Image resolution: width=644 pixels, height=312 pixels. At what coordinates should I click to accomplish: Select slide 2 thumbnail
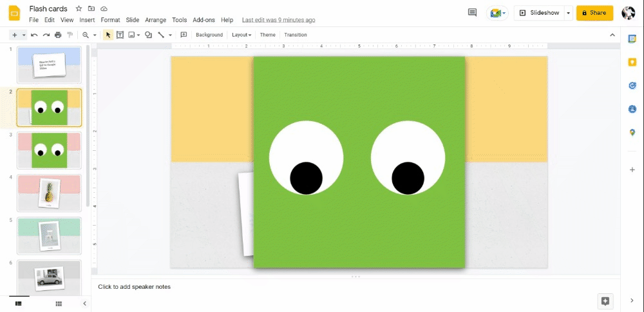pyautogui.click(x=50, y=108)
